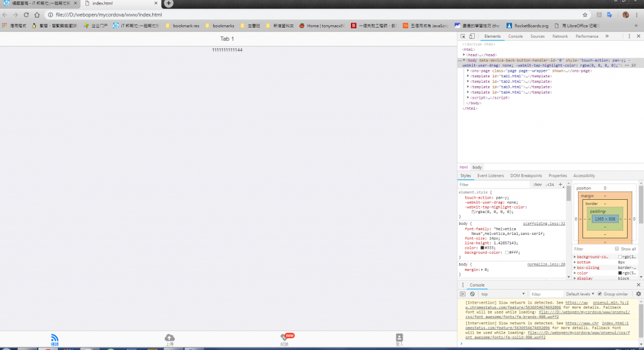Clear the console with the ban icon
644x350 pixels.
pos(472,294)
